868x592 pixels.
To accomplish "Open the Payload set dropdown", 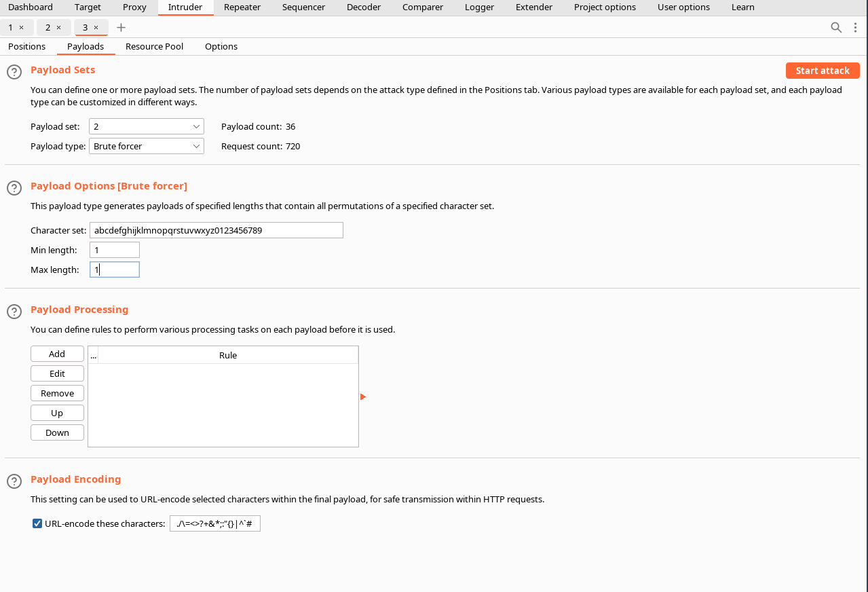I will point(147,126).
